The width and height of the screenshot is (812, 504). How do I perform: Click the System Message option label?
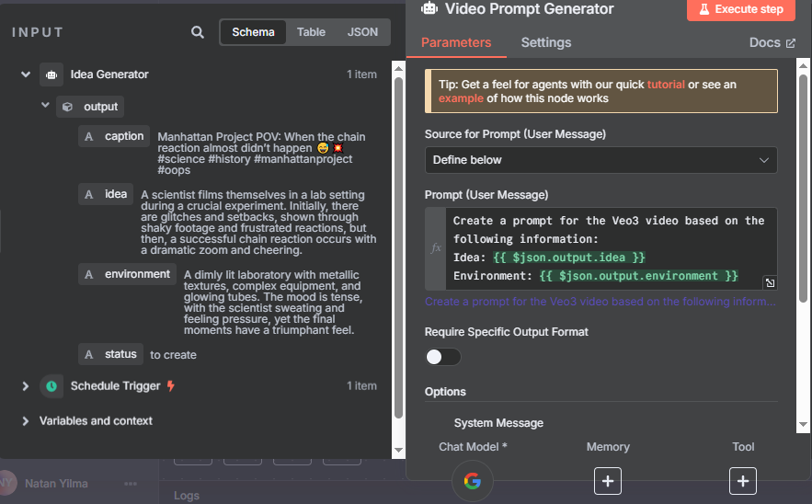(x=498, y=423)
